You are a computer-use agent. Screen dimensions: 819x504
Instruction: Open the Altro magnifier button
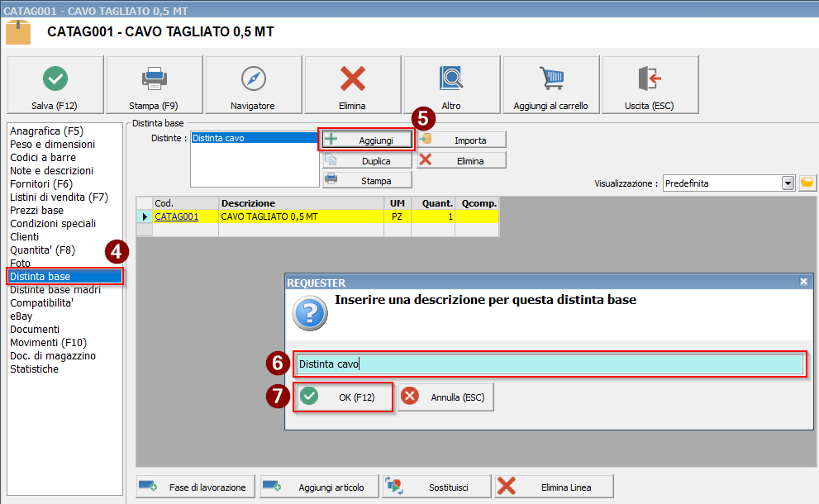451,85
